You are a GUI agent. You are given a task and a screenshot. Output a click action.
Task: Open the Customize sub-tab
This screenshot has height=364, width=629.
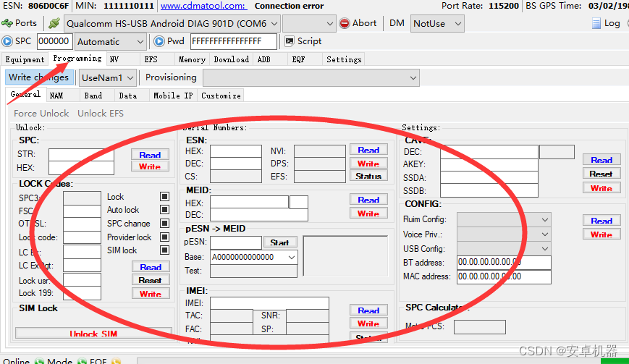click(x=221, y=96)
